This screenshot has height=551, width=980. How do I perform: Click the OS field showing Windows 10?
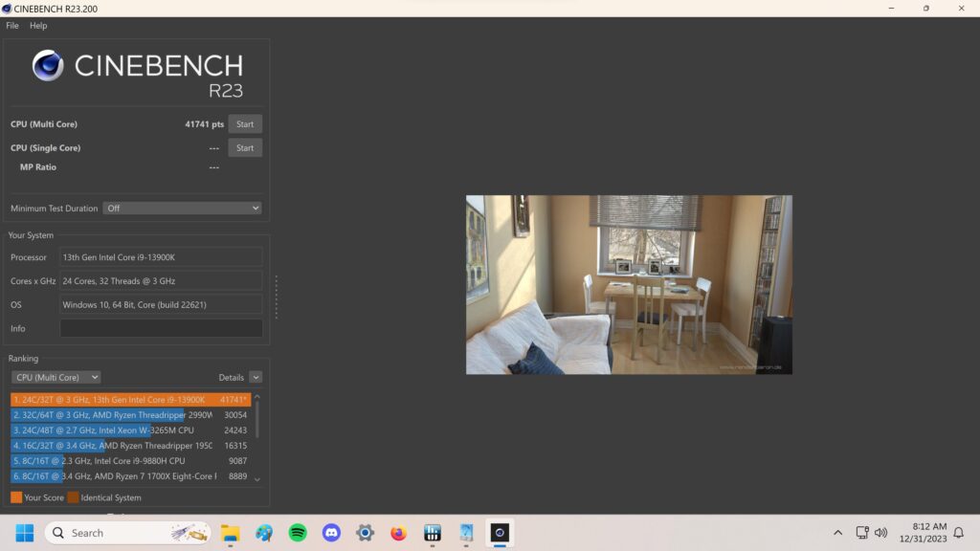[161, 304]
